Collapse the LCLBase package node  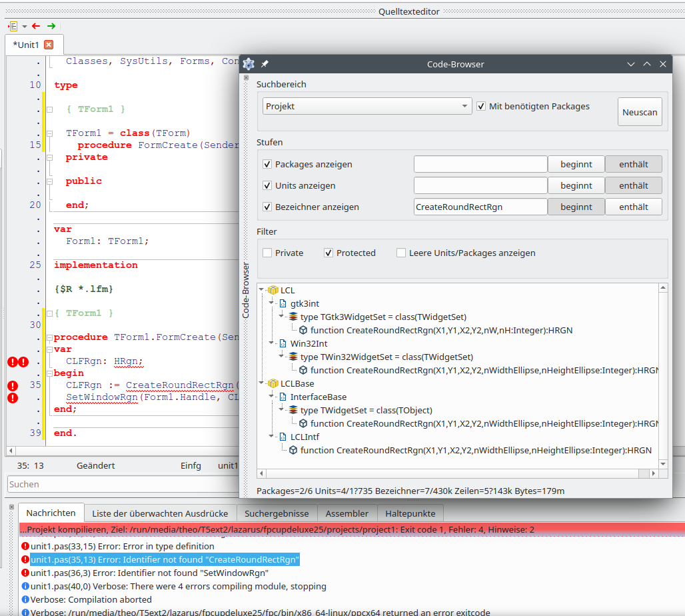tap(261, 383)
